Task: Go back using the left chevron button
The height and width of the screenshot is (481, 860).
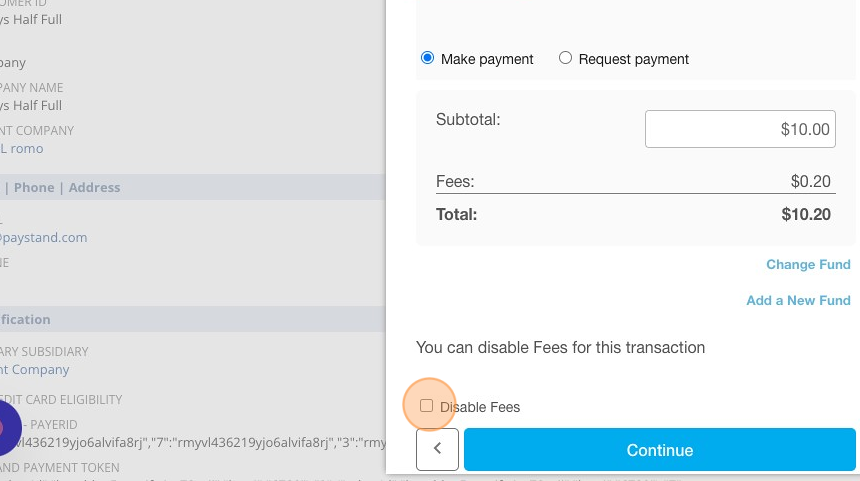Action: 437,449
